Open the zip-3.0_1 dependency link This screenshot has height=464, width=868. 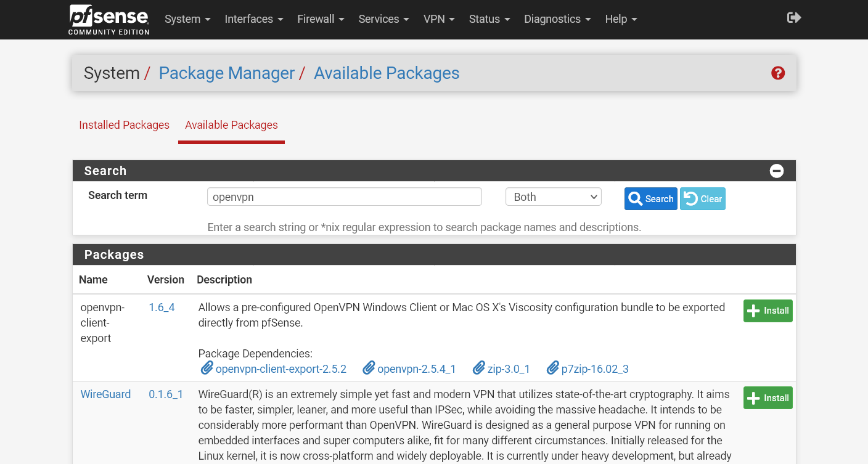(509, 368)
